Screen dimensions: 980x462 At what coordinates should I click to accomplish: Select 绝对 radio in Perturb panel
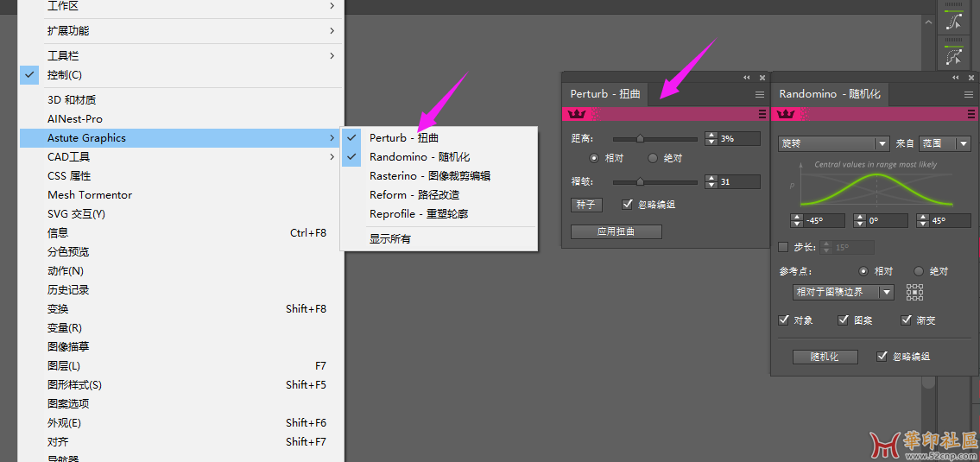click(653, 158)
